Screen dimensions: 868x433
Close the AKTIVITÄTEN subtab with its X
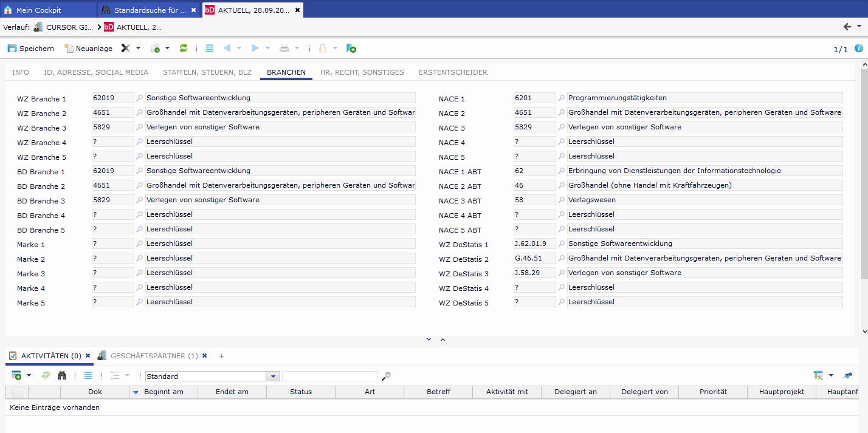click(88, 356)
